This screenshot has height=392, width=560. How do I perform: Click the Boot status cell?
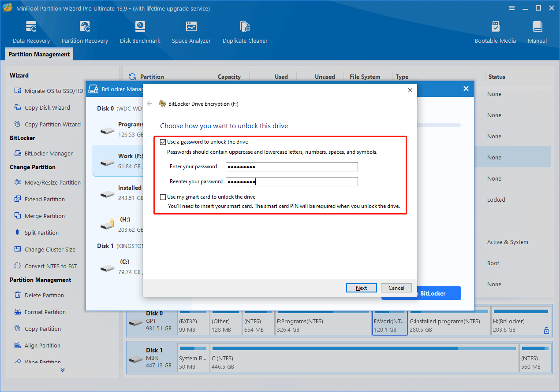click(493, 263)
